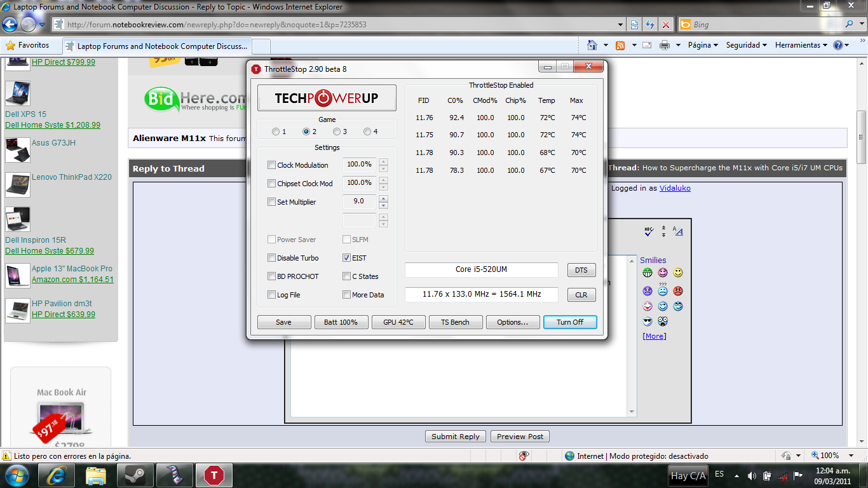Check the Log File checkbox
This screenshot has height=488, width=868.
(272, 295)
